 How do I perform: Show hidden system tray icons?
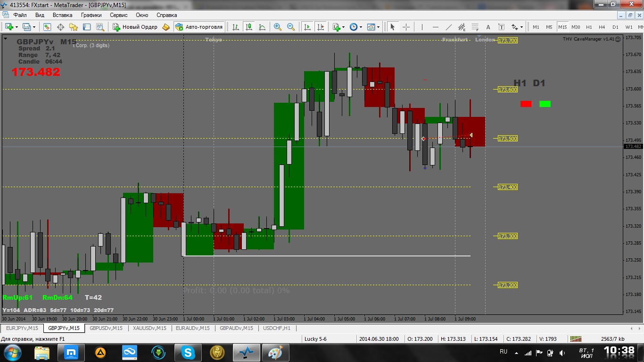(517, 352)
